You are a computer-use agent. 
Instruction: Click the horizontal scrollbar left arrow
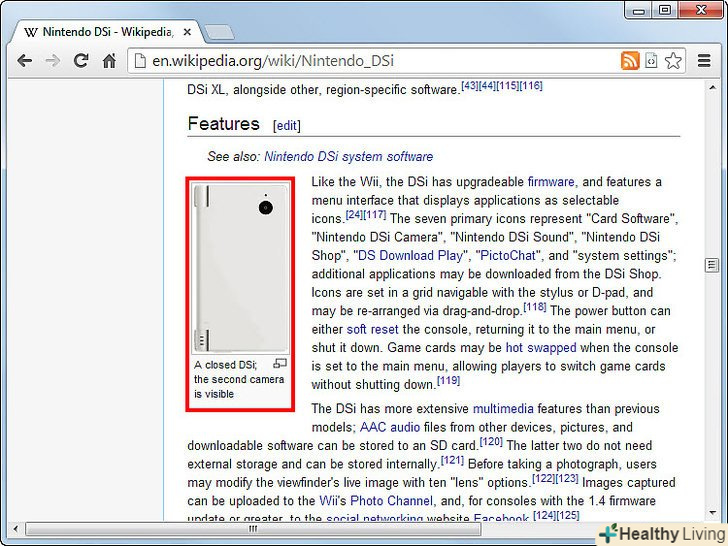pyautogui.click(x=15, y=528)
